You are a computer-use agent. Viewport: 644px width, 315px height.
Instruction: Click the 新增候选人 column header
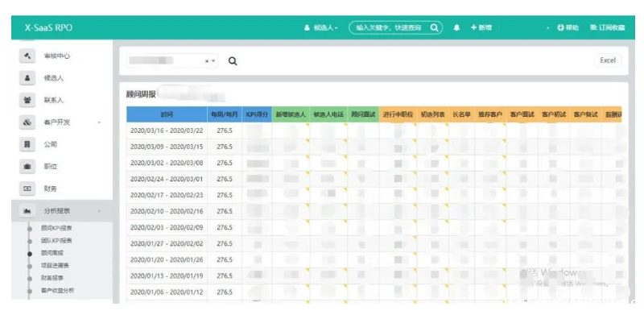point(291,114)
